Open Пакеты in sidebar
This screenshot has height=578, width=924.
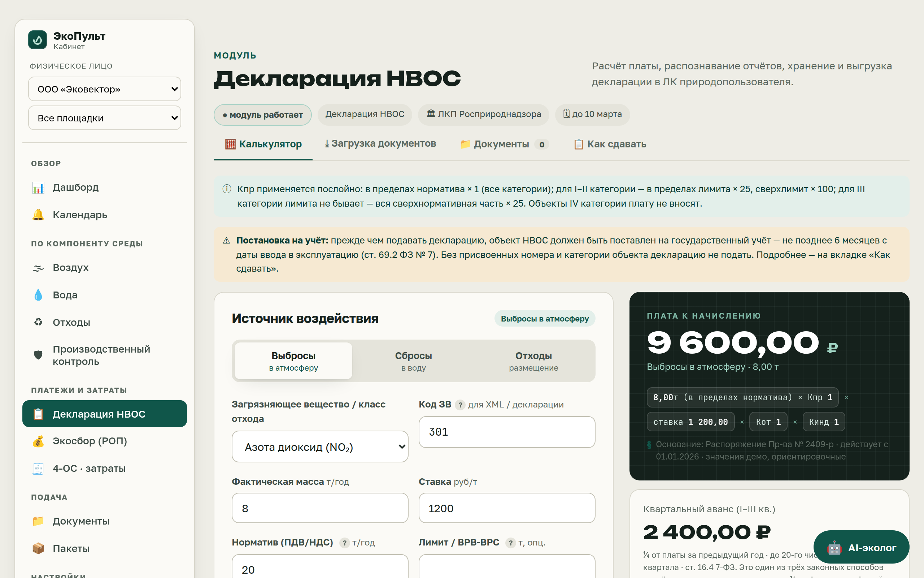point(105,548)
